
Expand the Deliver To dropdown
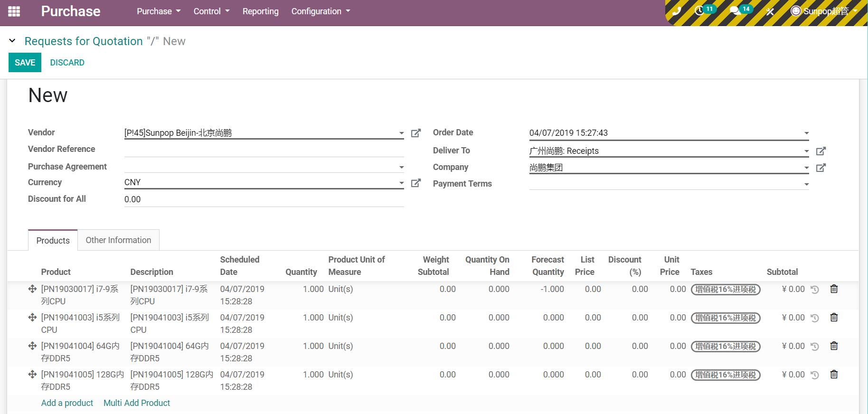[806, 151]
